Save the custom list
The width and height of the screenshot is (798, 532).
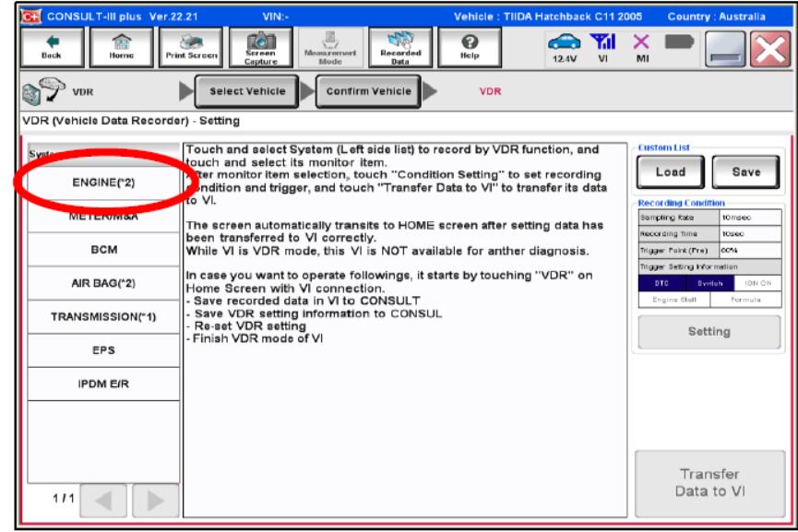point(745,172)
